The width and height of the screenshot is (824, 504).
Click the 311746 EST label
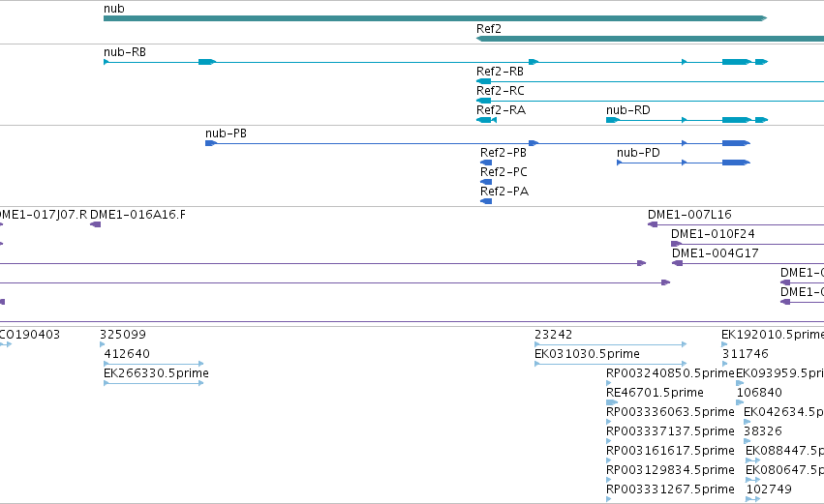[746, 354]
